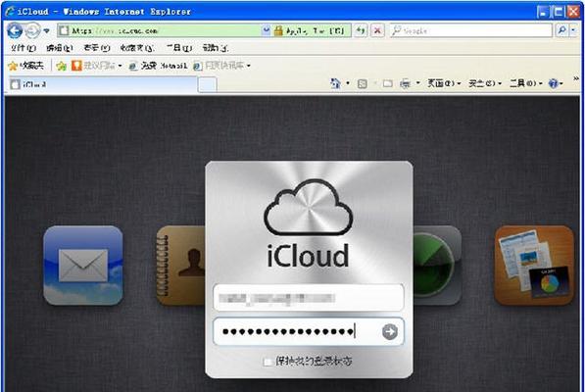Open the 网页快讯库 web slice gallery

pos(222,66)
